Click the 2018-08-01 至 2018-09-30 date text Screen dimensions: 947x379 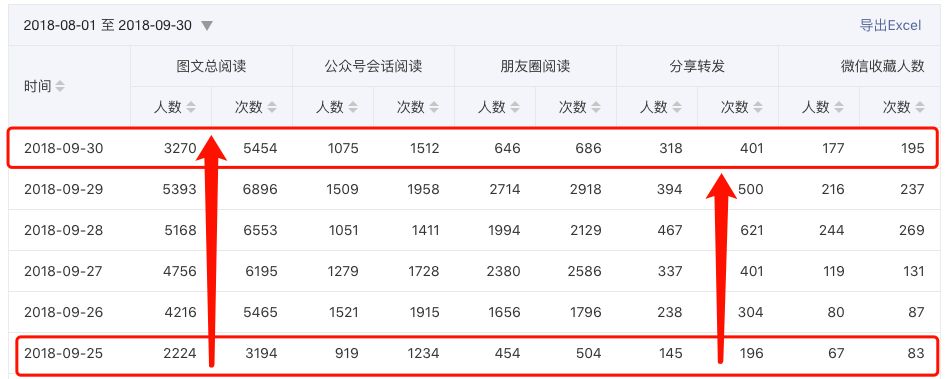tap(108, 25)
